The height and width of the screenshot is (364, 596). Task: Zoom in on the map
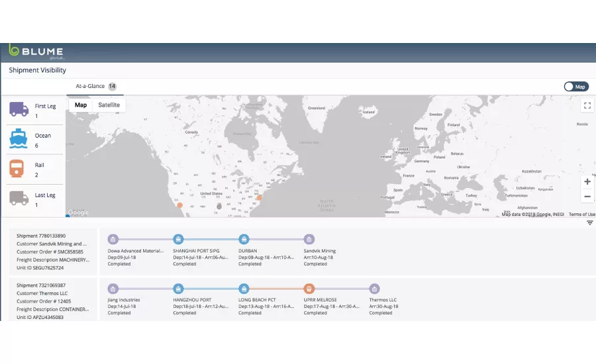587,181
